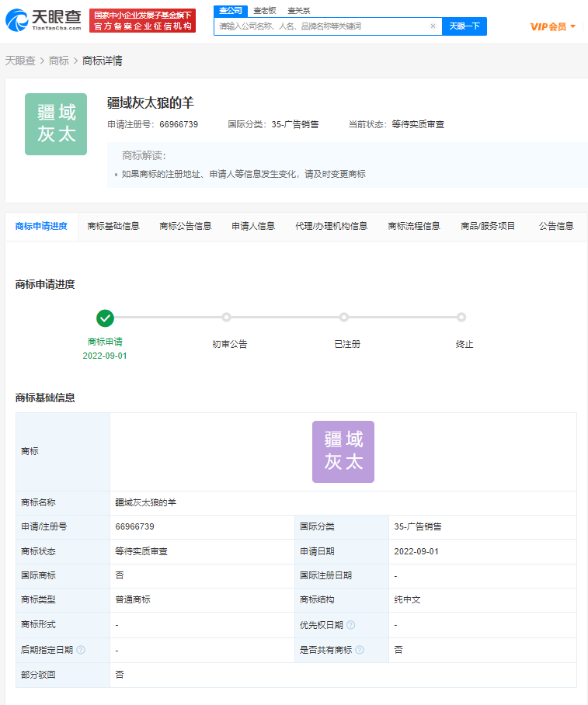Screen dimensions: 588x705
Task: Open the green 疆域灰太 trademark thumbnail
Action: 56,124
